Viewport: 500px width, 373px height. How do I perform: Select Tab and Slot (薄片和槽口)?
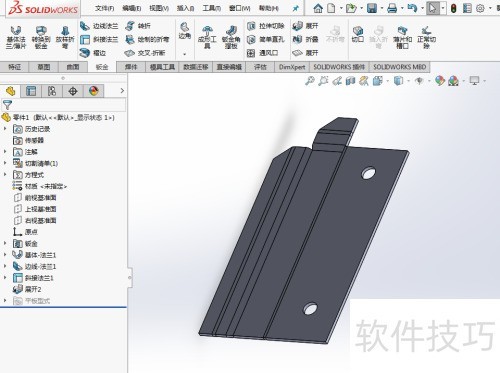(402, 38)
